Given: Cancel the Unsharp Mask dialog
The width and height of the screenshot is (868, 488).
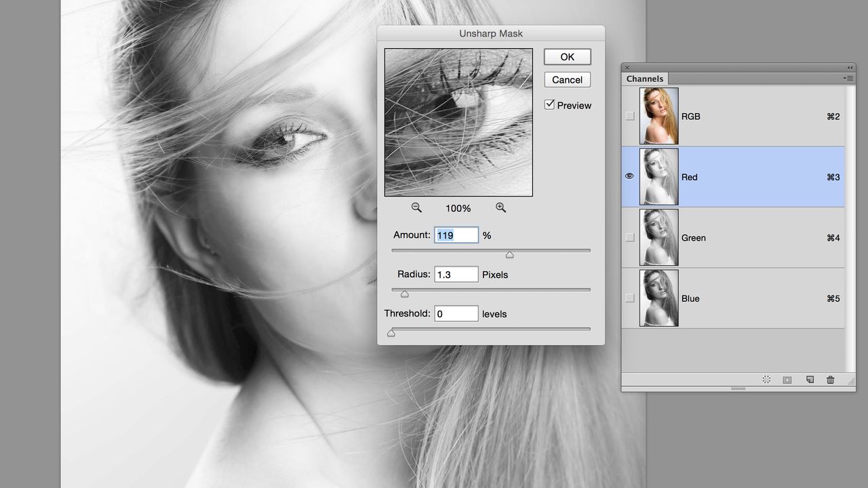Looking at the screenshot, I should [x=567, y=80].
